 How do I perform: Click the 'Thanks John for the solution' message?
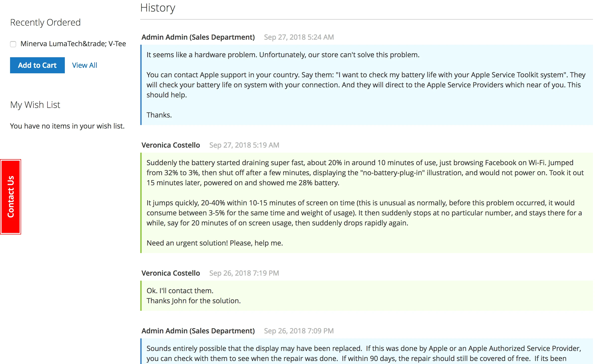(193, 301)
